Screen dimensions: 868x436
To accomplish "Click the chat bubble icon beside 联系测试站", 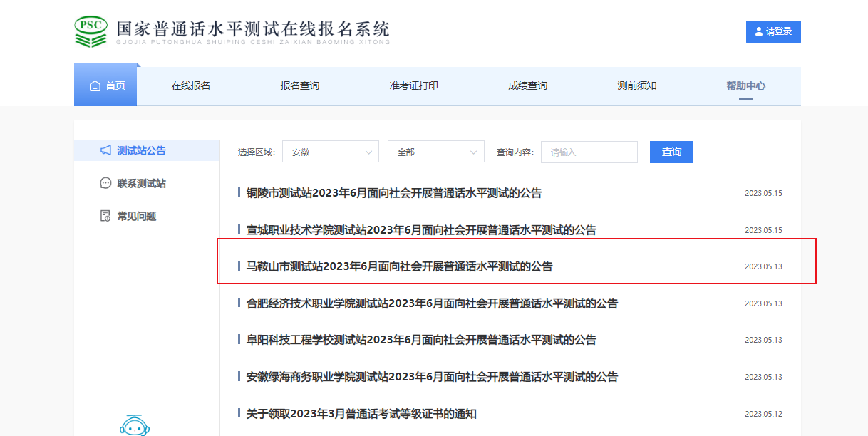I will coord(105,183).
